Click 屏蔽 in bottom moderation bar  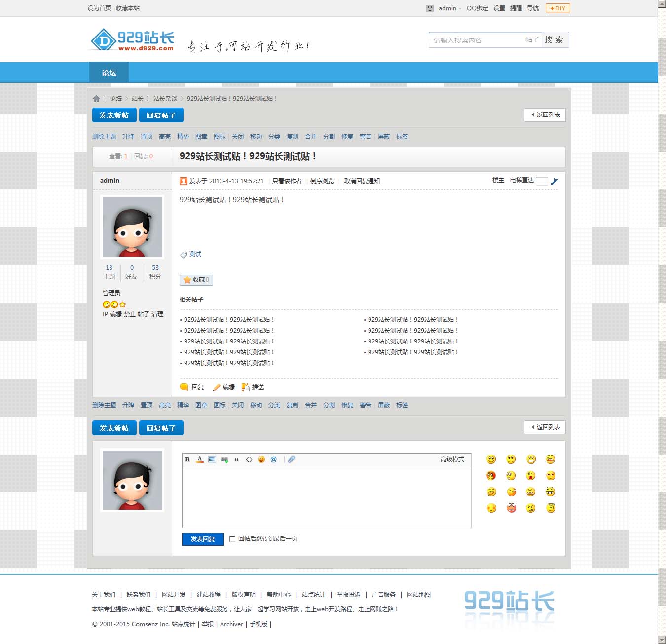tap(384, 405)
